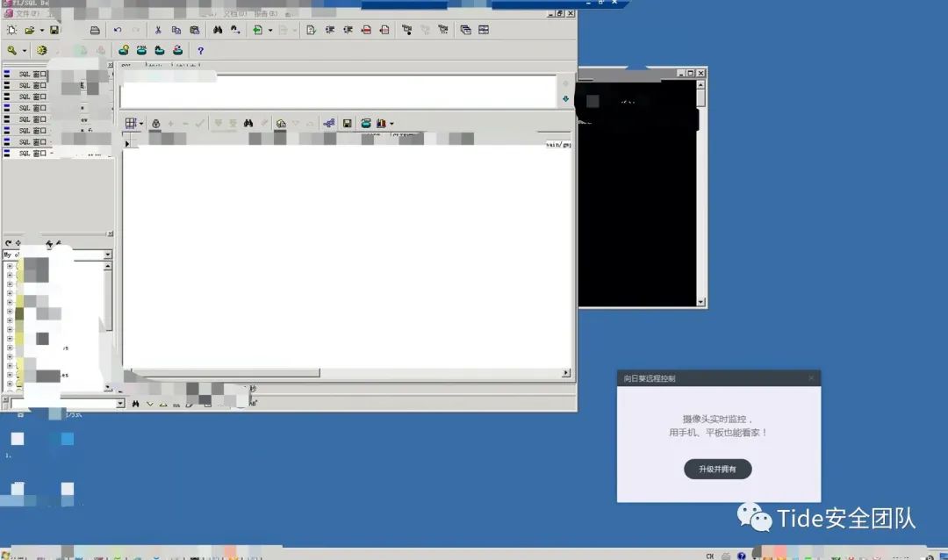Open the dropdown arrow next to Log on key icon
948x560 pixels.
[x=25, y=50]
